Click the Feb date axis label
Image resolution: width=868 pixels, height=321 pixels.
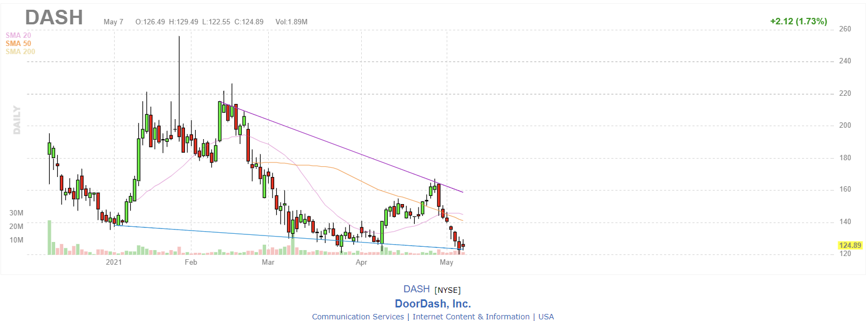tap(191, 262)
